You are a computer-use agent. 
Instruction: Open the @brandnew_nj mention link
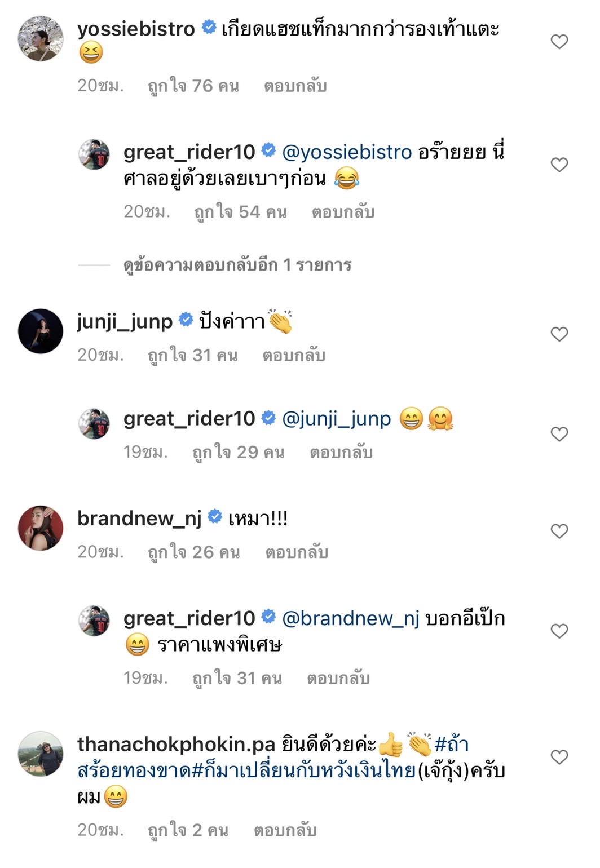[x=350, y=619]
